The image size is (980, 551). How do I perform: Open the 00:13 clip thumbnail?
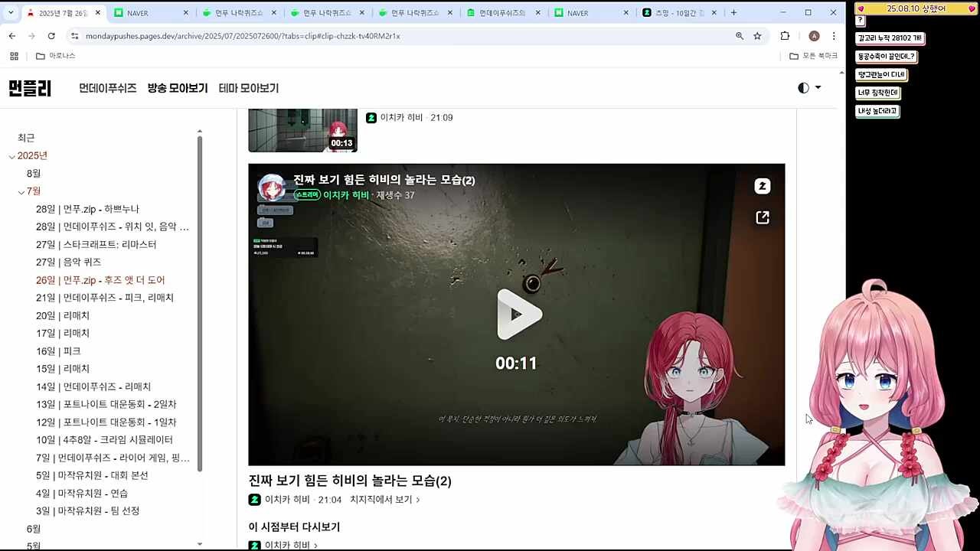(x=302, y=130)
